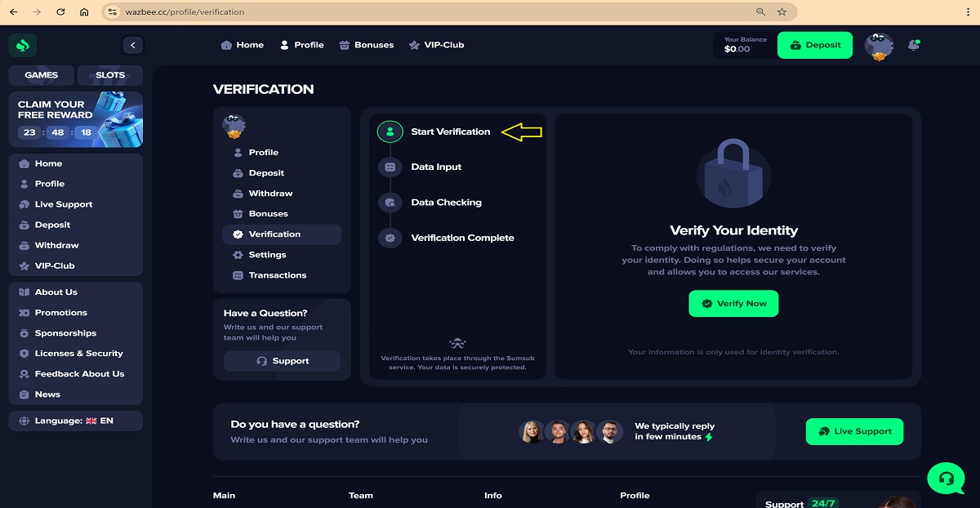Switch to the SLOTS tab
980x508 pixels.
pos(110,75)
